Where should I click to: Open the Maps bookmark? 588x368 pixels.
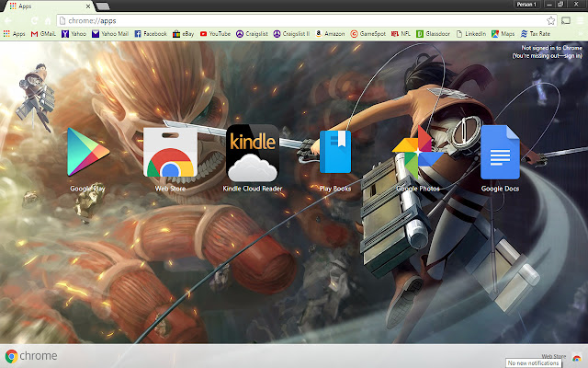pyautogui.click(x=503, y=34)
